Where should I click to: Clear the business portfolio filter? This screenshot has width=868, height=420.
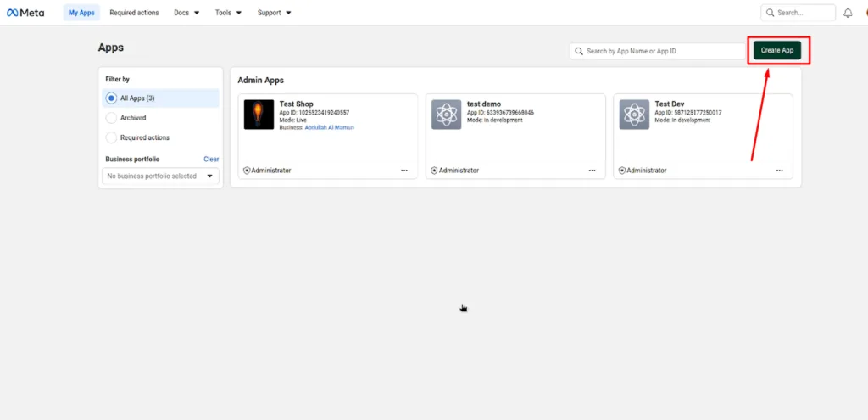pos(211,160)
